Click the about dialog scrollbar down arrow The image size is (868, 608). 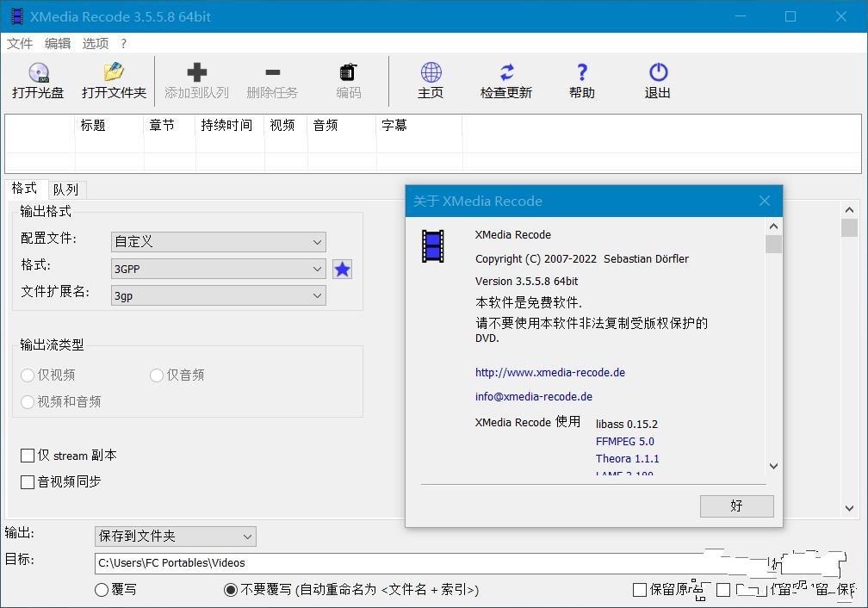pos(773,466)
